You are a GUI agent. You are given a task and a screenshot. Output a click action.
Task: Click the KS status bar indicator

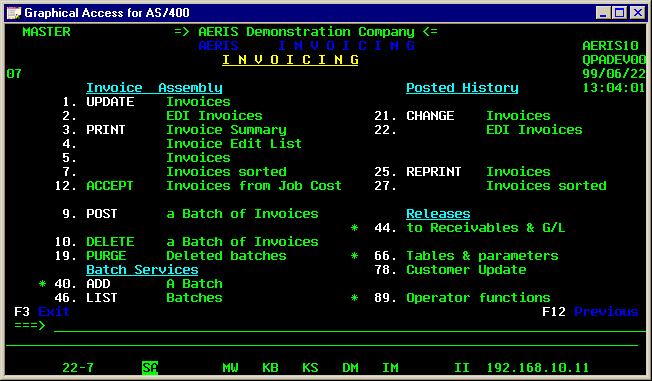click(x=310, y=368)
